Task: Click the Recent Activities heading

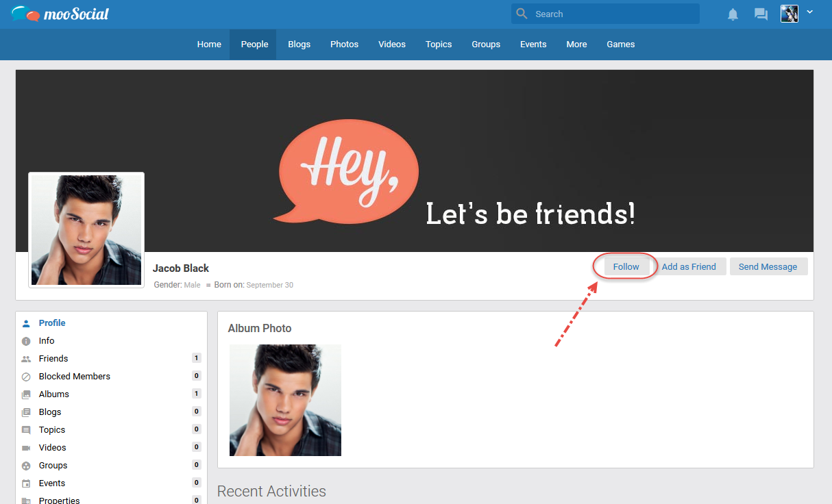Action: point(271,492)
